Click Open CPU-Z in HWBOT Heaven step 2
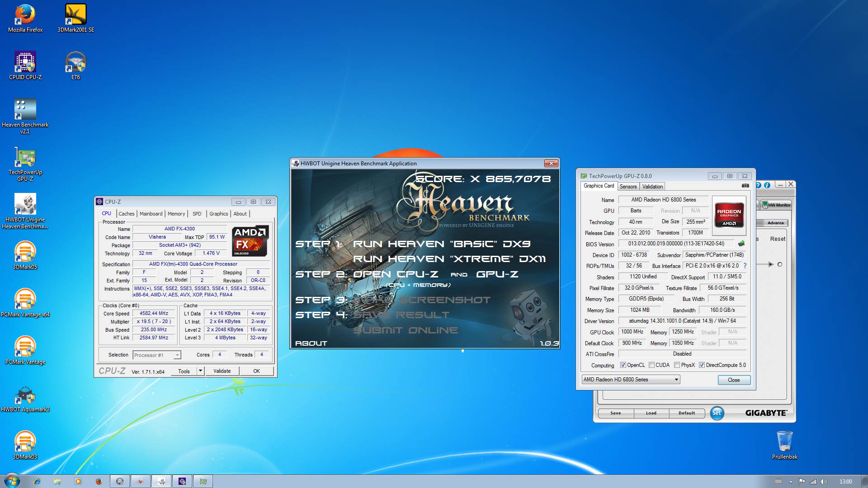Viewport: 868px width, 488px height. pos(396,274)
